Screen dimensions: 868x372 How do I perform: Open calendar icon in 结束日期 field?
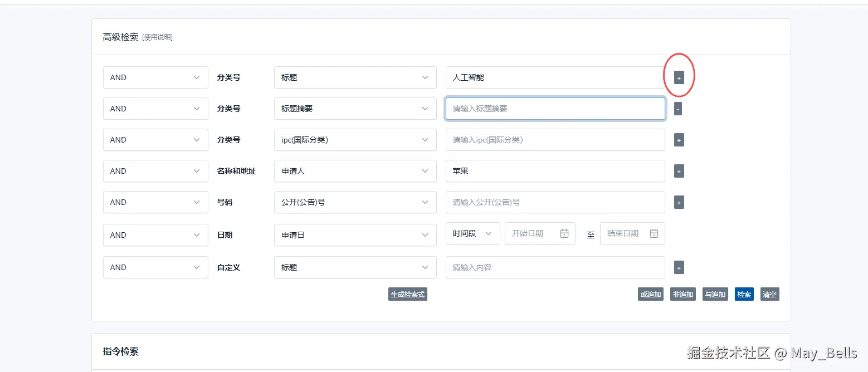(x=654, y=233)
